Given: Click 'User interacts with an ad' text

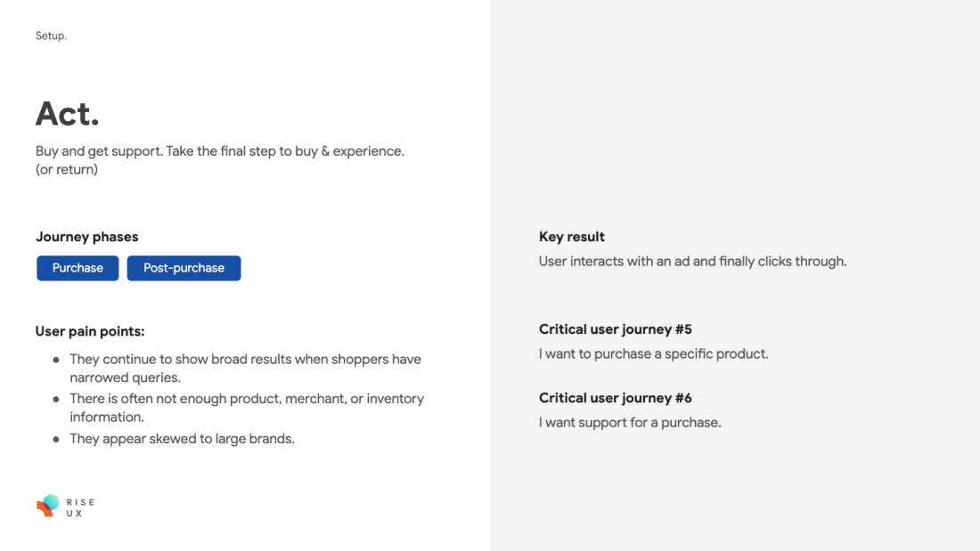Looking at the screenshot, I should coord(692,261).
